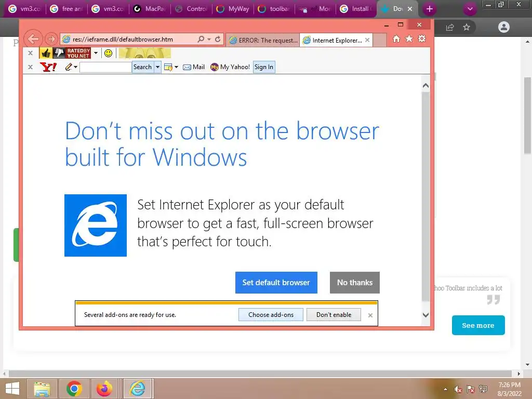Expand the pencil icon dropdown arrow

75,67
